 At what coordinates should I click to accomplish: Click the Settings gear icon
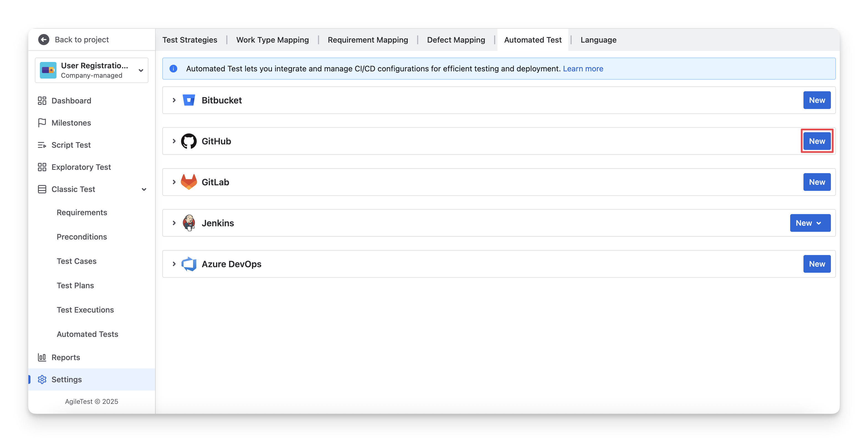(42, 379)
